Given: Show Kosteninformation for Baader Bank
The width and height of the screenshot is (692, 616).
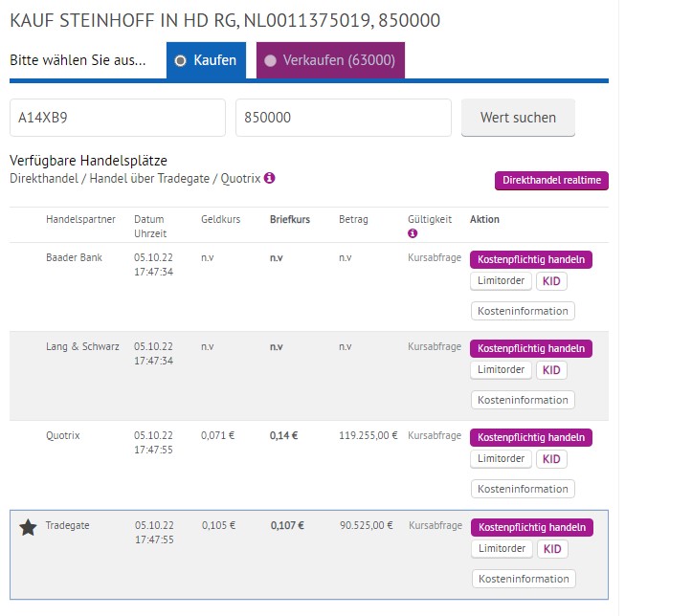Looking at the screenshot, I should pyautogui.click(x=523, y=311).
